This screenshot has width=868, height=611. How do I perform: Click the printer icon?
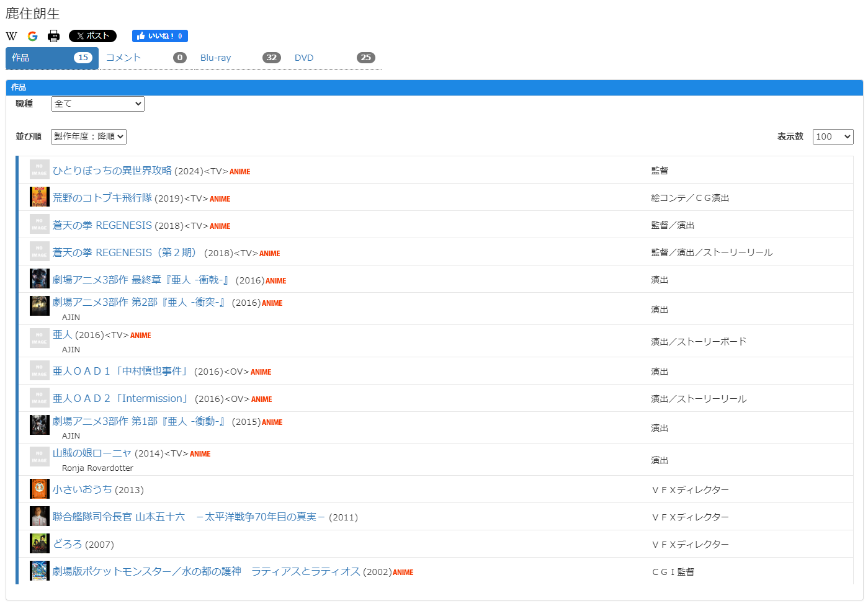54,36
